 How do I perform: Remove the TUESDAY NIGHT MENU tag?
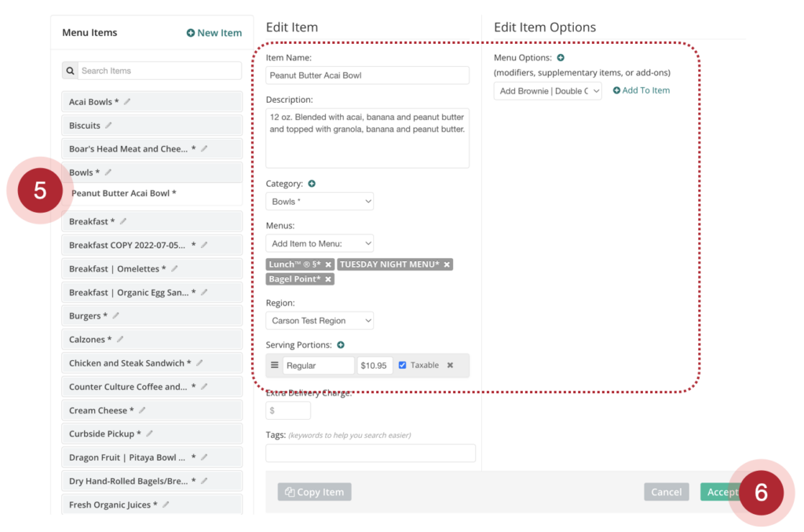point(447,264)
